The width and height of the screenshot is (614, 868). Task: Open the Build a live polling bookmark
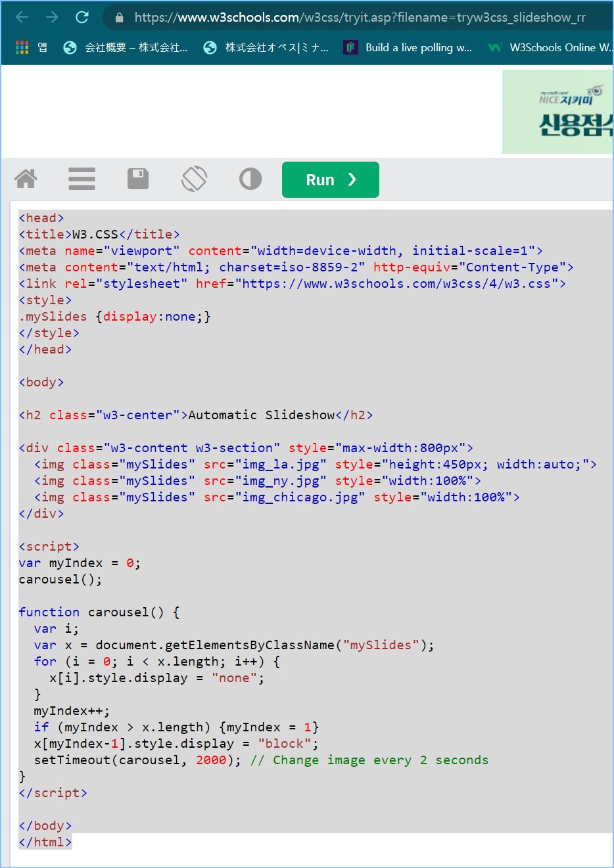click(x=408, y=47)
